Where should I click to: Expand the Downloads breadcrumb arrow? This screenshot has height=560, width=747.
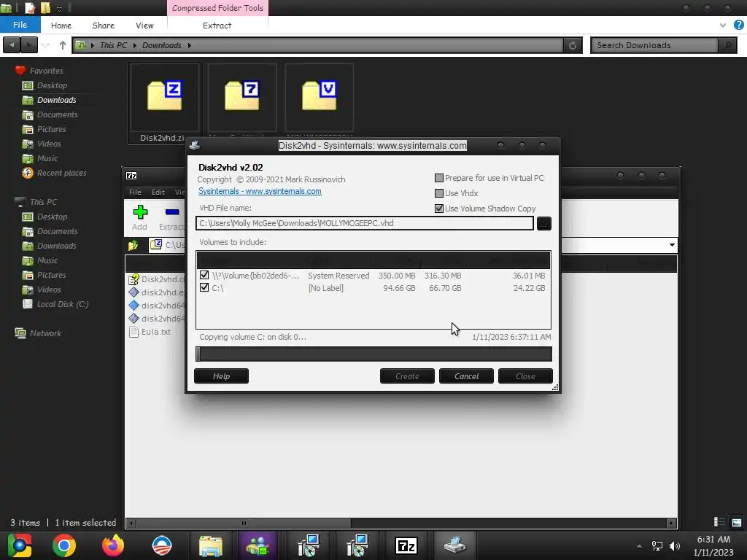189,45
